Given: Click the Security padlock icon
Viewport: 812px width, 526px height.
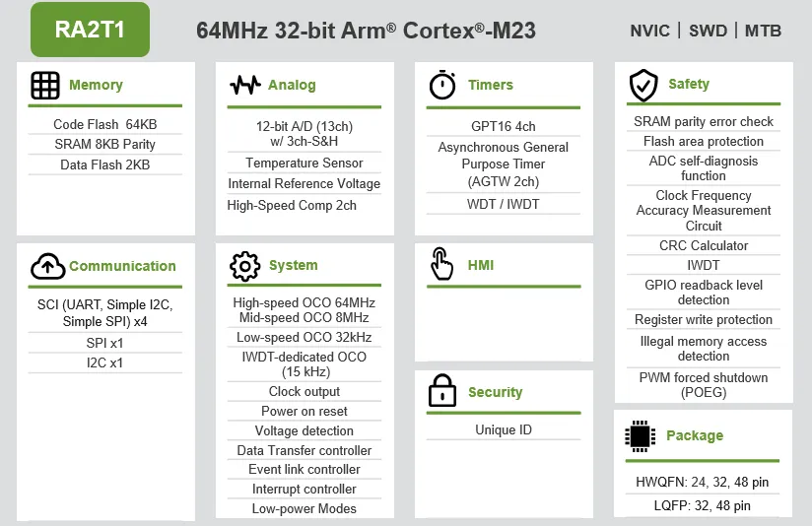Looking at the screenshot, I should coord(442,391).
